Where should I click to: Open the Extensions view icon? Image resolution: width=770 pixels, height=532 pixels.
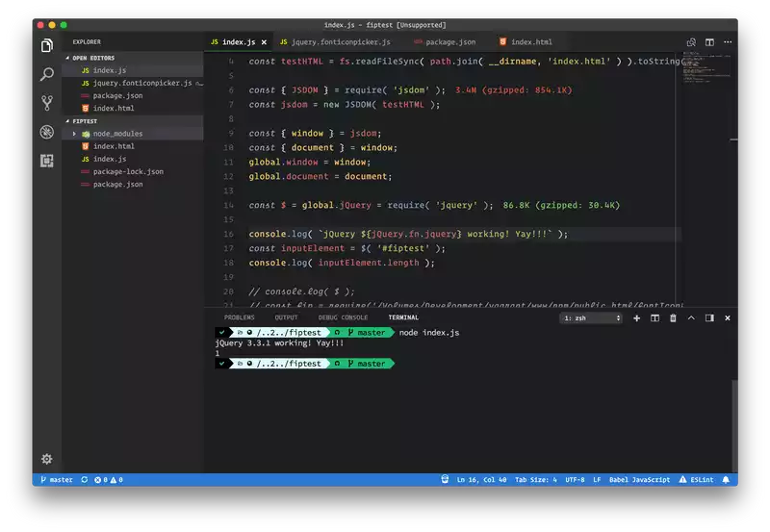point(46,161)
